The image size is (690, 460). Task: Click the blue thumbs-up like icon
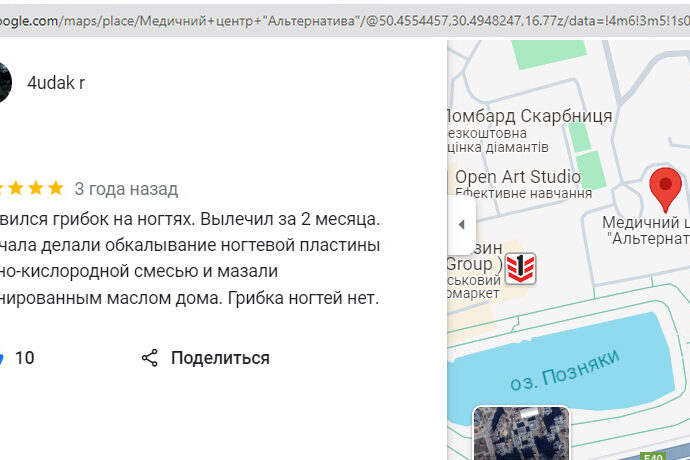click(3, 358)
